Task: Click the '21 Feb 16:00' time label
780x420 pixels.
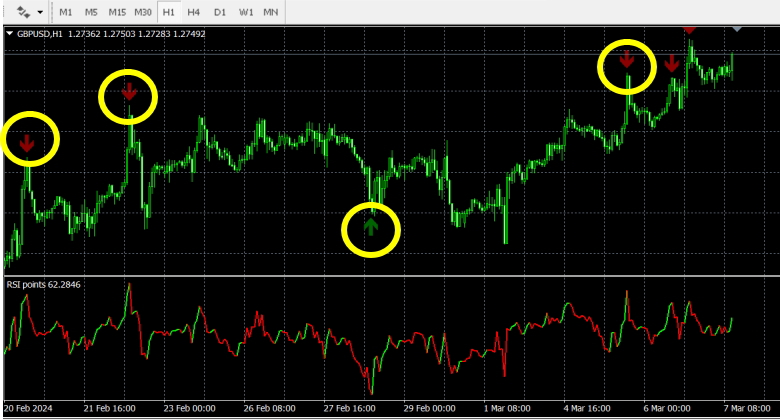Action: tap(109, 409)
